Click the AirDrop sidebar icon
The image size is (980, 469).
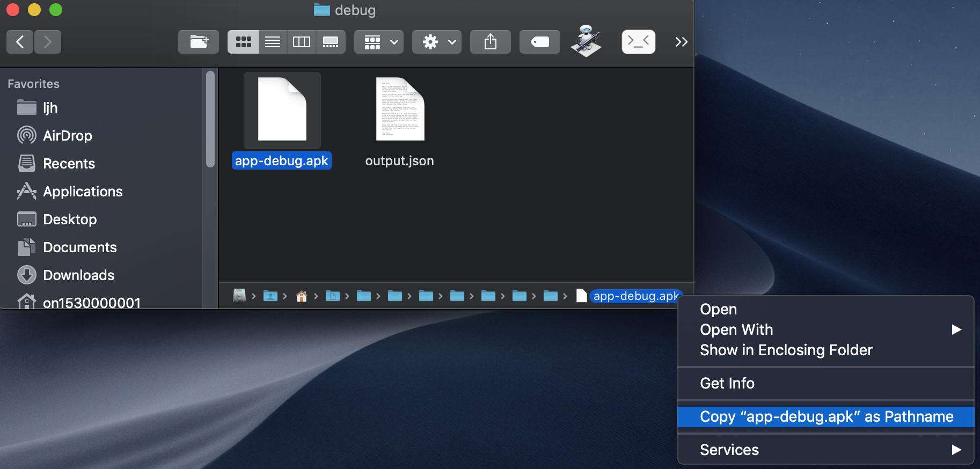coord(27,135)
